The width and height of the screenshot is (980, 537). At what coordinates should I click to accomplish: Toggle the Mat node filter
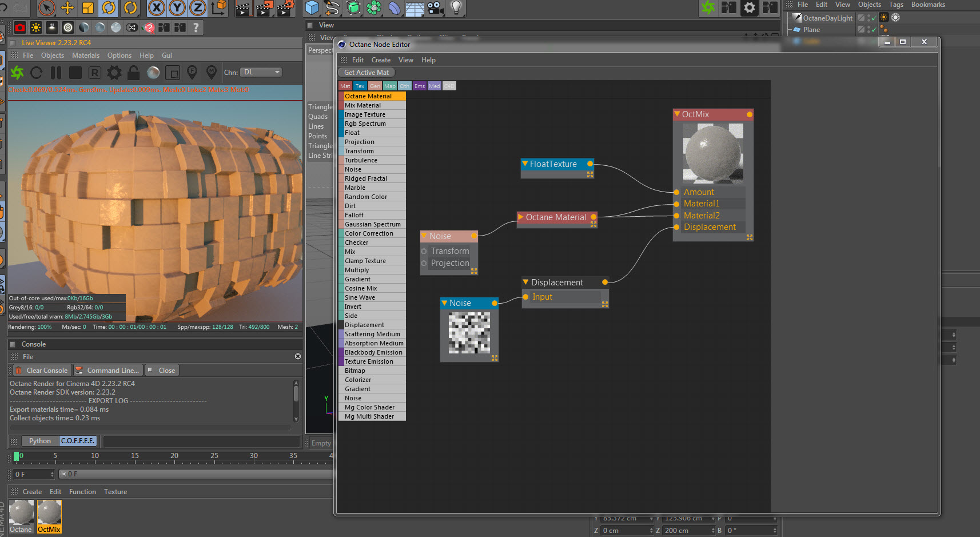[x=345, y=86]
